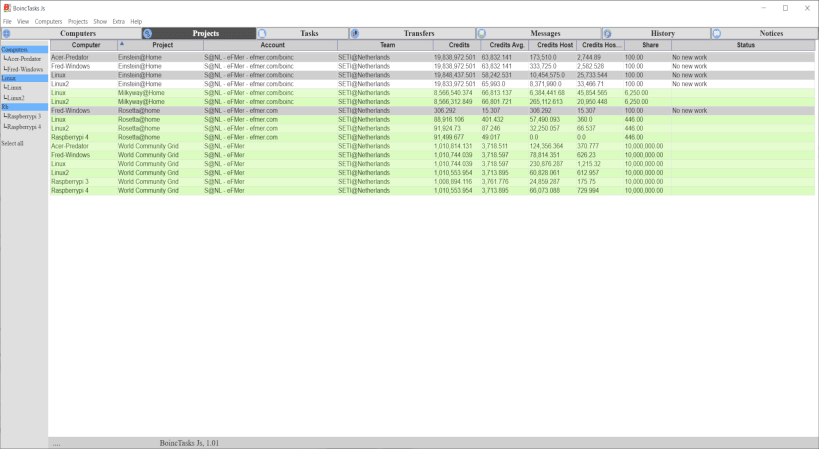Click 'No new work' in the Rosetta@home row

coord(689,111)
